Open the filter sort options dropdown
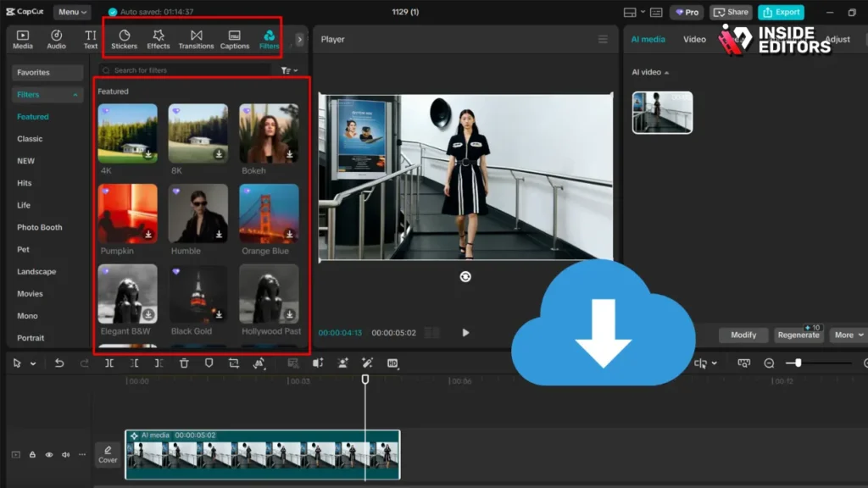Viewport: 868px width, 488px height. [289, 70]
